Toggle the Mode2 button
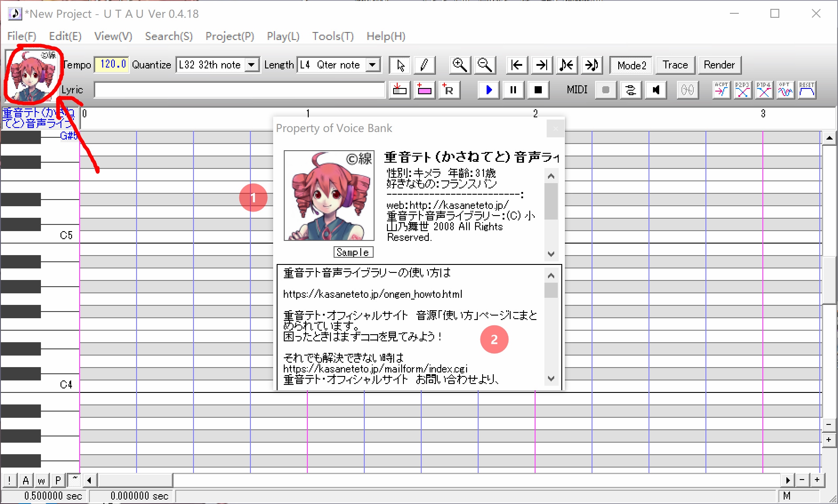This screenshot has width=838, height=504. pos(631,65)
